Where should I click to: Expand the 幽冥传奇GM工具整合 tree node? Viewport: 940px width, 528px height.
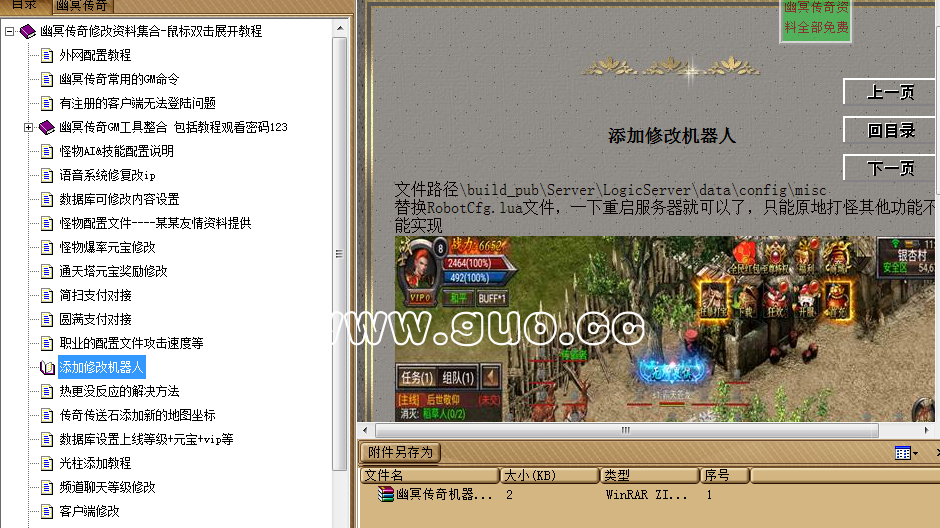pos(28,127)
